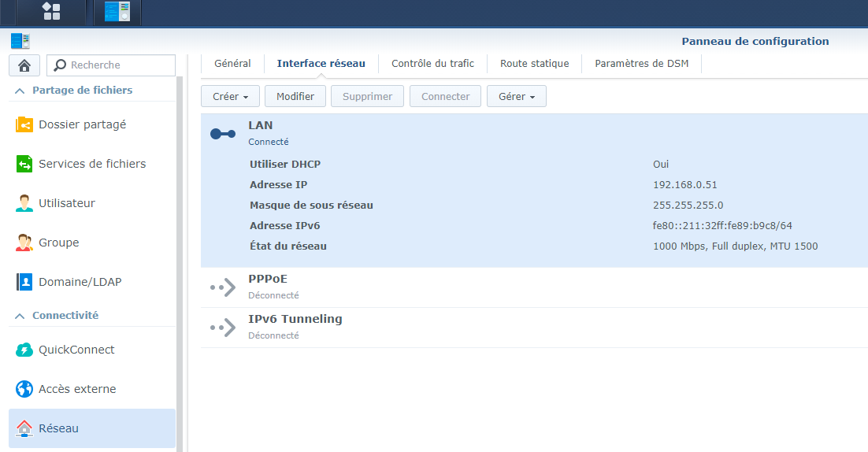The width and height of the screenshot is (868, 452).
Task: Open Dossier partagé in sidebar
Action: click(92, 124)
